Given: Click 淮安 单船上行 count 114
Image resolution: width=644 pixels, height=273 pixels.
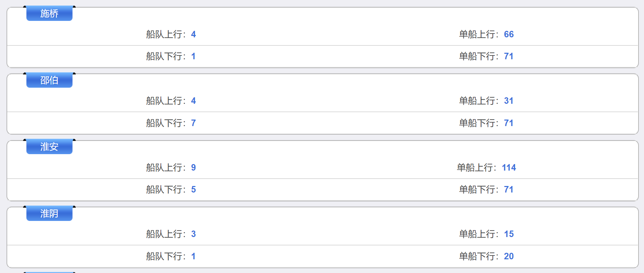Looking at the screenshot, I should tap(509, 167).
